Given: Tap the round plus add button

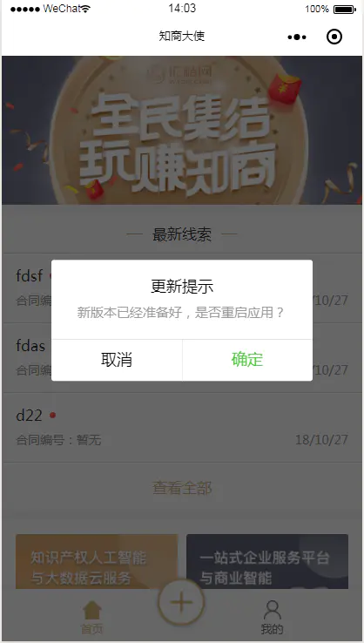Looking at the screenshot, I should click(x=182, y=601).
